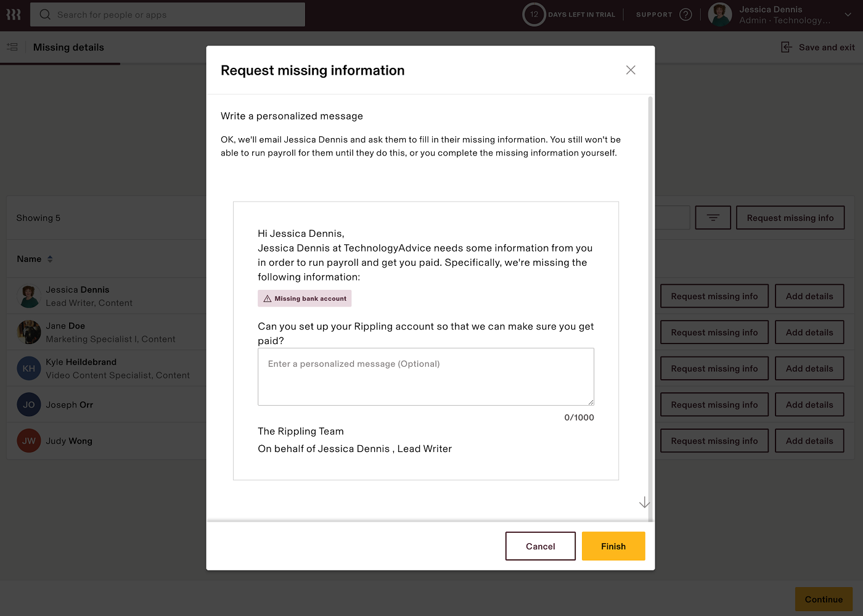Click the Joseph Orr name
The height and width of the screenshot is (616, 863).
click(69, 405)
